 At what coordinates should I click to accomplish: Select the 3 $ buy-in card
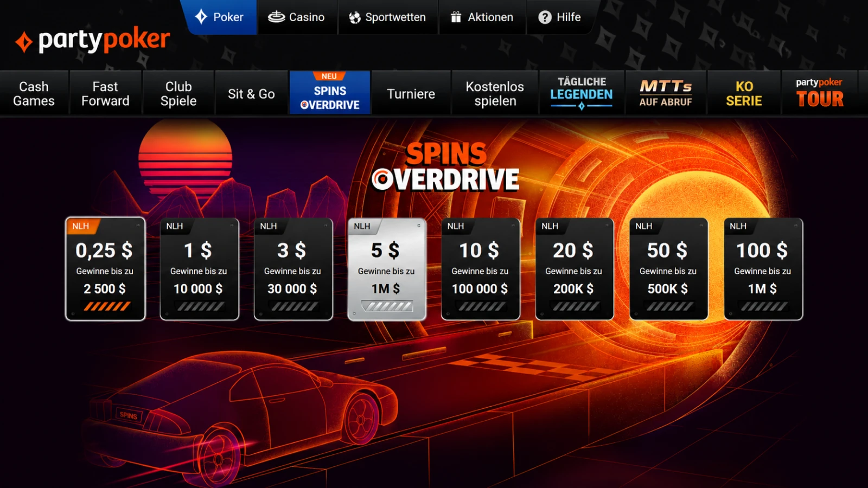[293, 269]
